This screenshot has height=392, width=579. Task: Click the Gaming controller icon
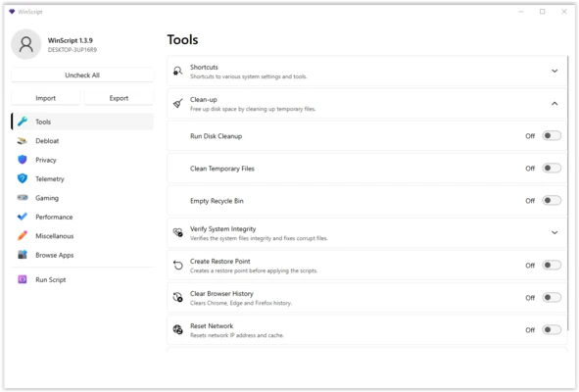(x=23, y=198)
